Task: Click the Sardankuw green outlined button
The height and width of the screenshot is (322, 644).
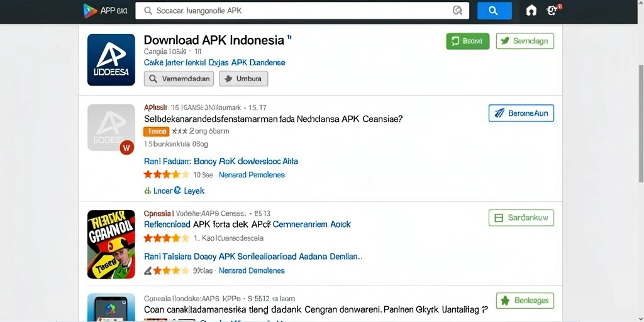Action: [x=521, y=218]
